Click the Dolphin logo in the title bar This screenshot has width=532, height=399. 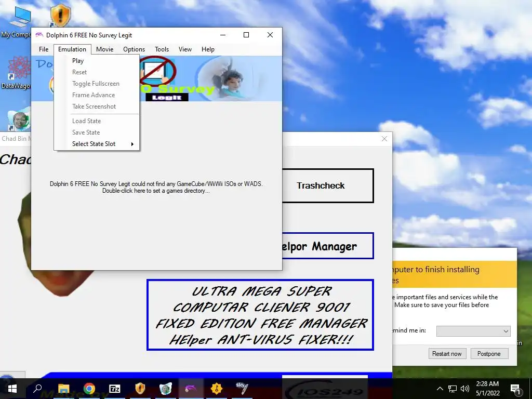tap(39, 35)
